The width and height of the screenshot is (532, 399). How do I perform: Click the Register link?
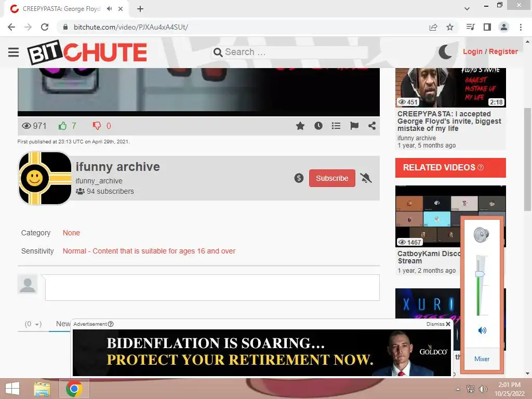tap(503, 51)
